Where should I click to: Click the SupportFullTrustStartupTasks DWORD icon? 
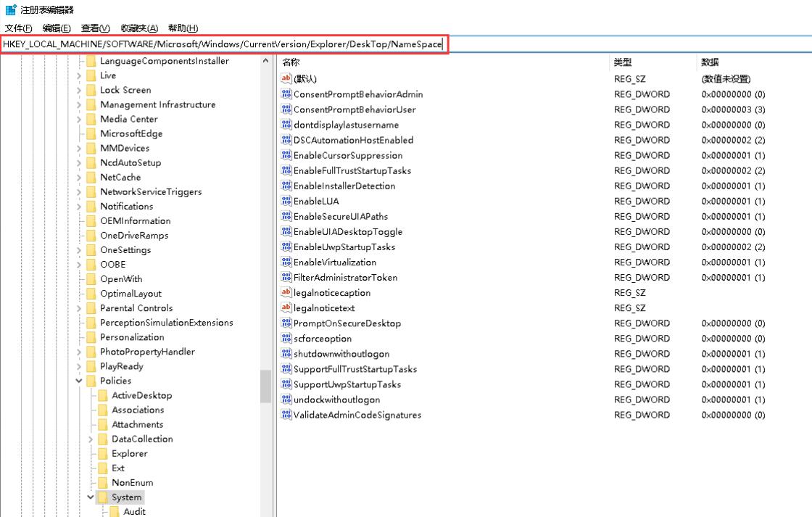[x=286, y=369]
